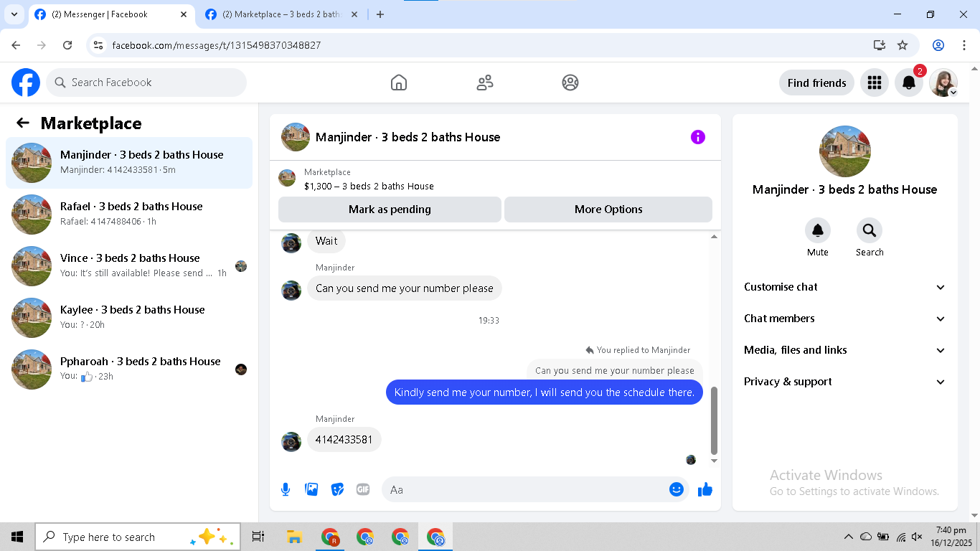The width and height of the screenshot is (980, 551).
Task: Open the Vince conversation
Action: tap(129, 266)
